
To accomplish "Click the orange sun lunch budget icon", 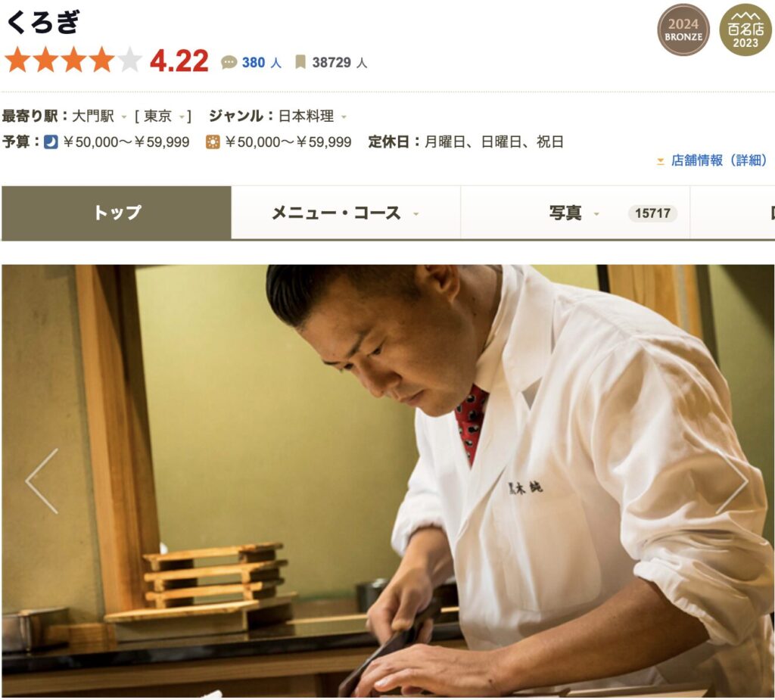I will [x=213, y=142].
